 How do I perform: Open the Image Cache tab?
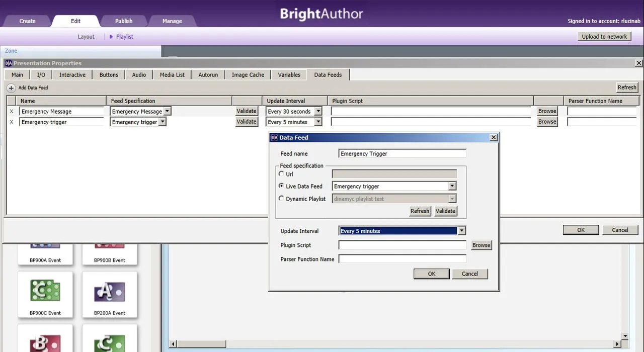[x=248, y=75]
